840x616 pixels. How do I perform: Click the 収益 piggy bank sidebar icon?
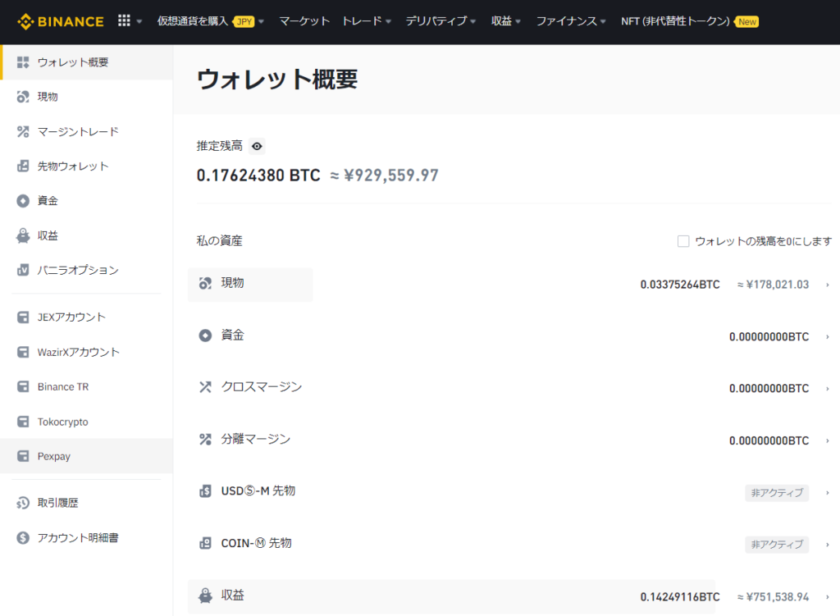click(x=23, y=235)
